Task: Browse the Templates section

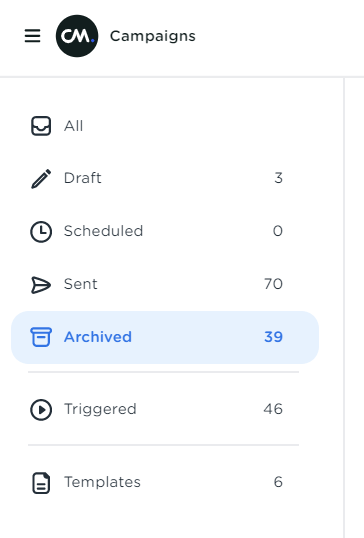Action: (165, 482)
